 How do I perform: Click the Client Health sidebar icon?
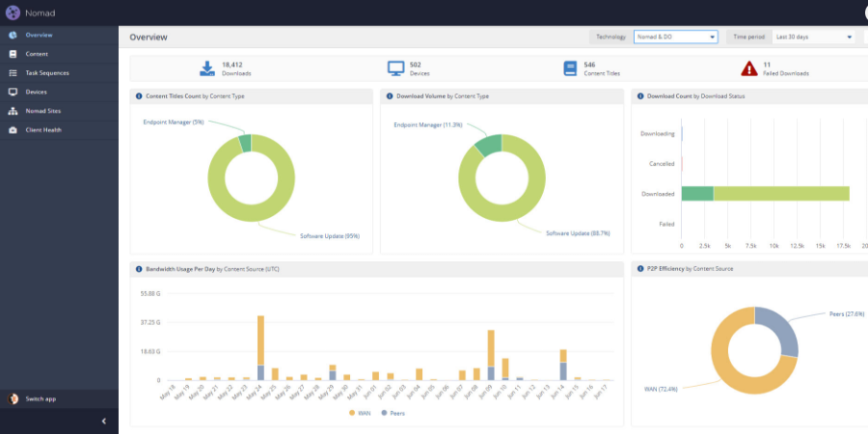(x=13, y=129)
